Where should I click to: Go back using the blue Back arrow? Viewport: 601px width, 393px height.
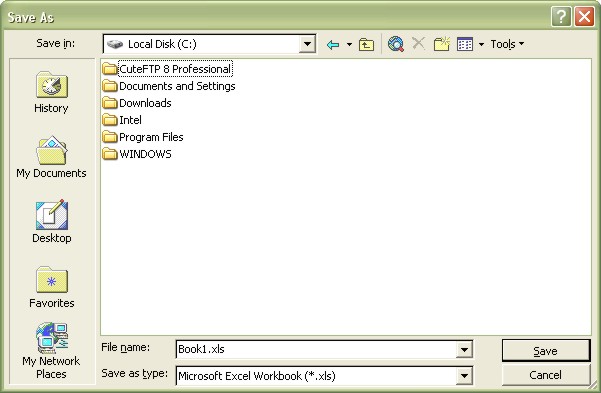[x=333, y=44]
